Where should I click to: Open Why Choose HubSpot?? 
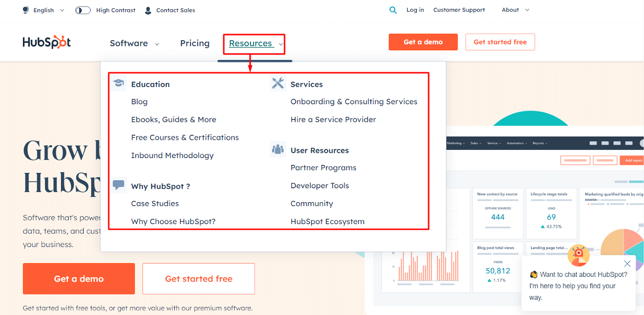[173, 222]
